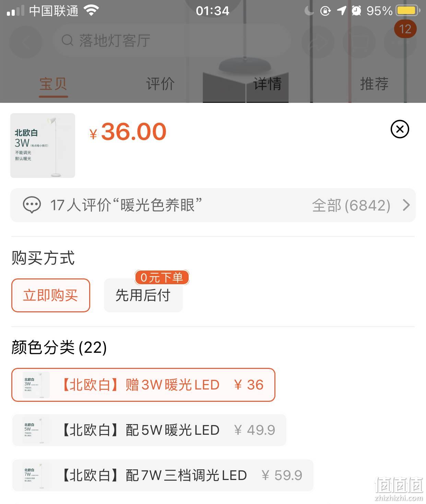
Task: Switch to 推荐 tab
Action: tap(374, 84)
